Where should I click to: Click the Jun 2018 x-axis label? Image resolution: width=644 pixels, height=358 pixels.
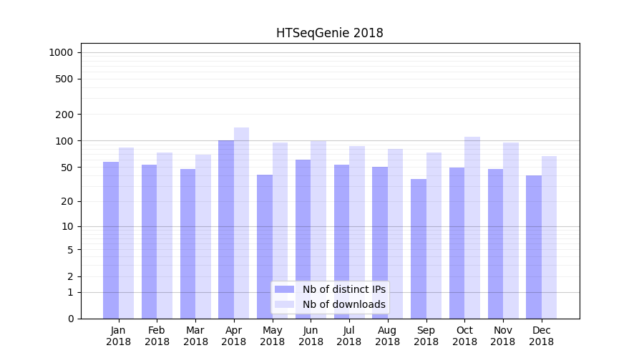click(311, 336)
